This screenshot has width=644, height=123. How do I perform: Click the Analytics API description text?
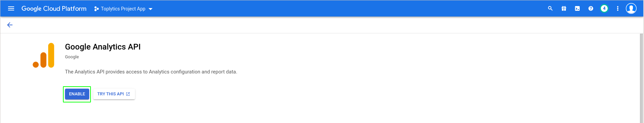(x=151, y=72)
